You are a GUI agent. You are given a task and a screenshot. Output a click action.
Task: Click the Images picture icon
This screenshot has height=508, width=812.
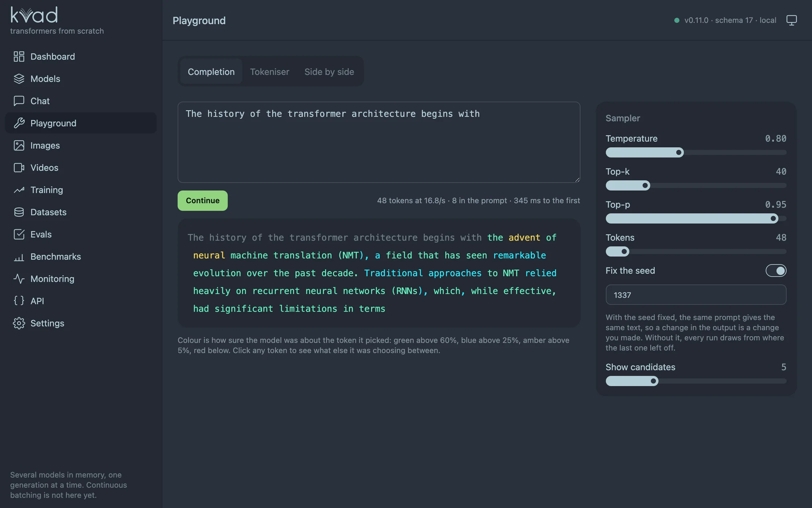click(19, 146)
